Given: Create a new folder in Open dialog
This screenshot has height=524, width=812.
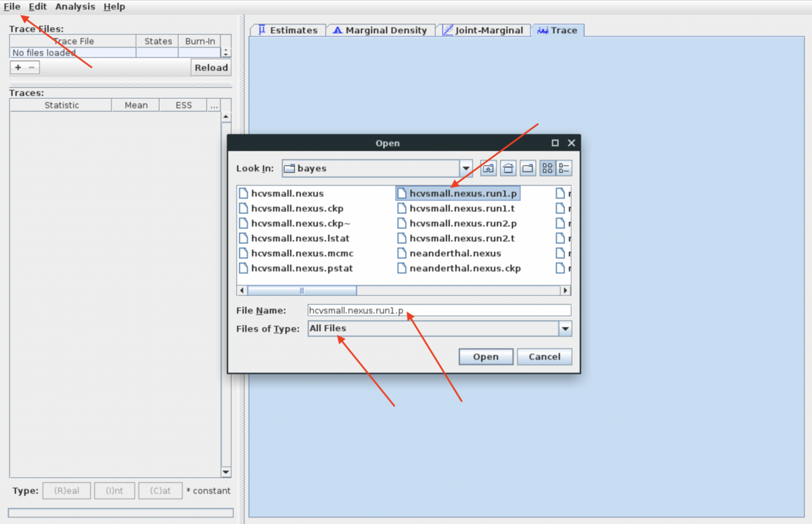Looking at the screenshot, I should [528, 169].
